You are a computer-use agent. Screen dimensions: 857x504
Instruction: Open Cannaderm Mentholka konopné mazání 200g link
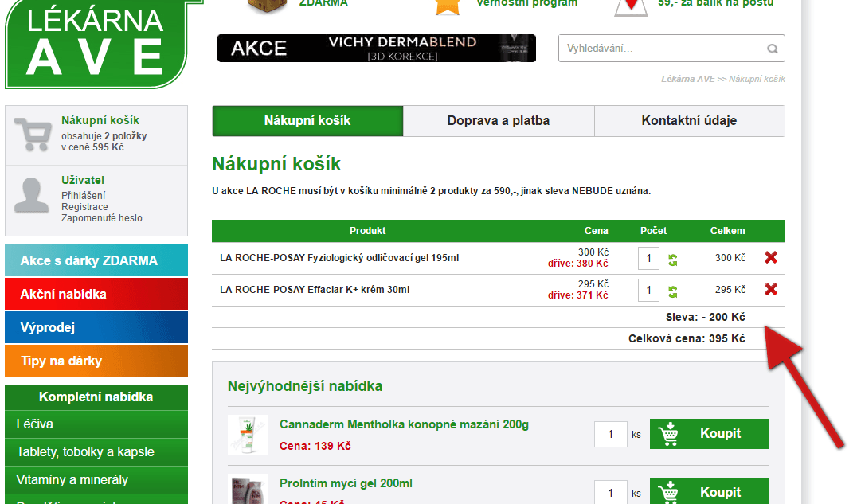404,424
